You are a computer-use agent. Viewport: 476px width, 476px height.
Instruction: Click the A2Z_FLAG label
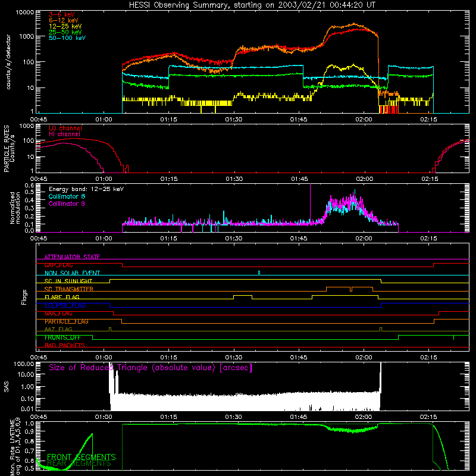58,329
